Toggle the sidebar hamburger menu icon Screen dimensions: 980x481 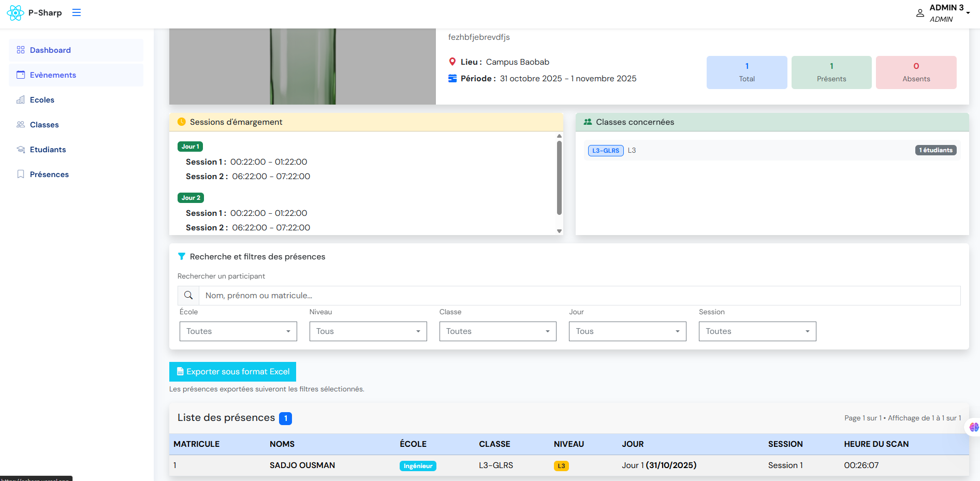pos(77,12)
